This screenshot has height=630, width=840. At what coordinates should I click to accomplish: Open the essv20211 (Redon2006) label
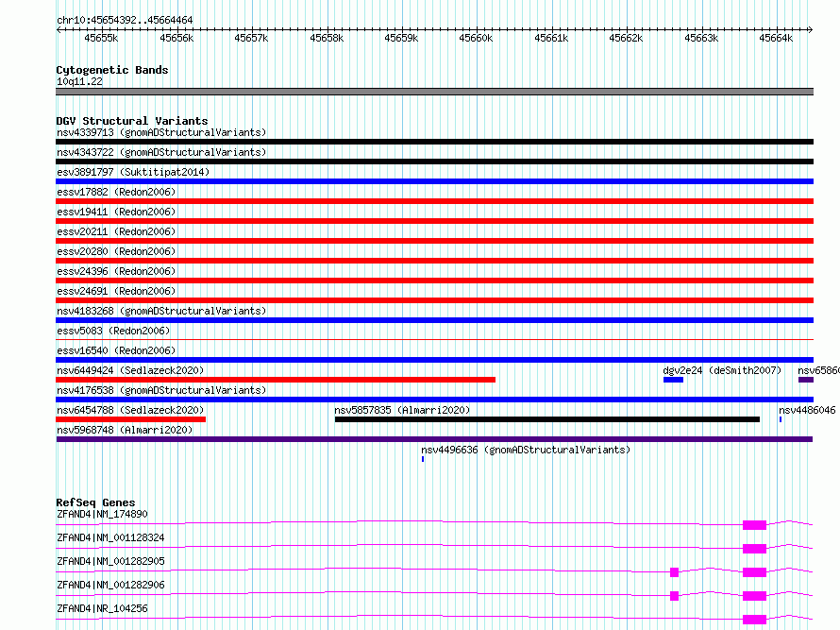tap(116, 231)
